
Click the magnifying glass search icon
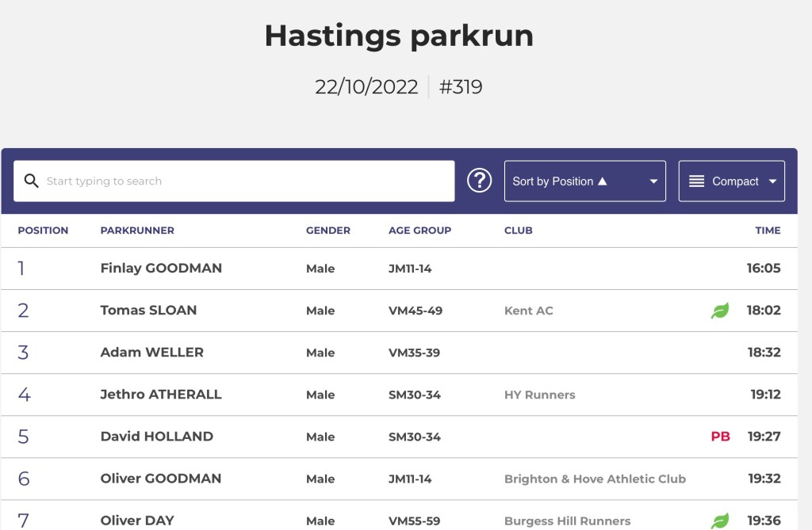click(x=32, y=181)
